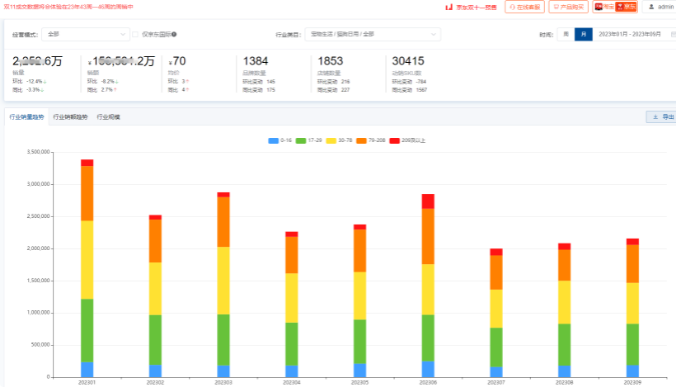
Task: Click the admin user avatar icon
Action: 651,7
